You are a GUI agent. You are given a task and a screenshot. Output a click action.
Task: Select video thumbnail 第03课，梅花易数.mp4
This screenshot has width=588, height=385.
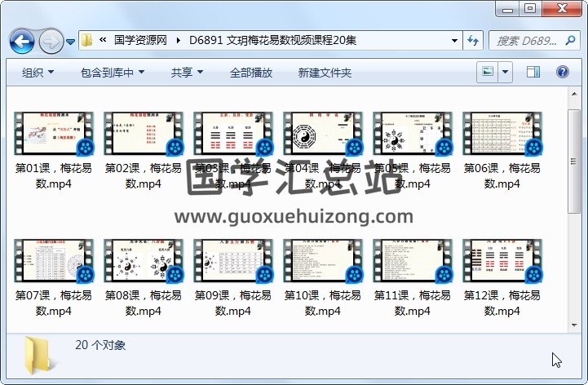coord(233,134)
